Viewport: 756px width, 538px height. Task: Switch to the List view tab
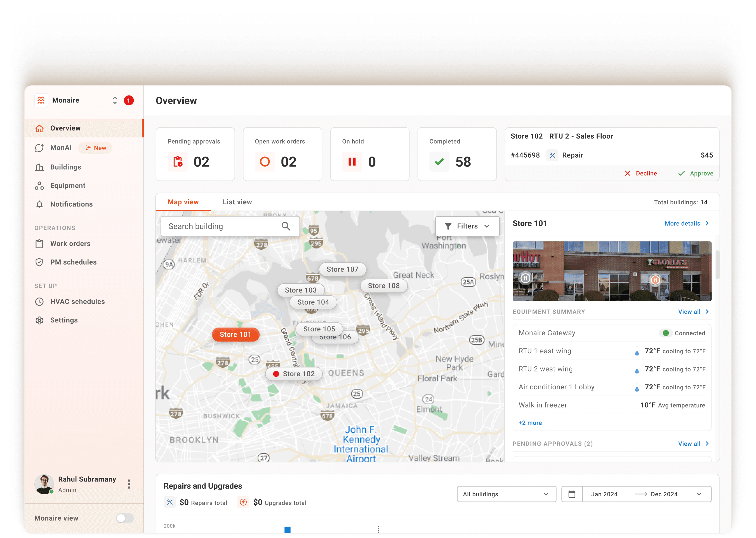237,202
